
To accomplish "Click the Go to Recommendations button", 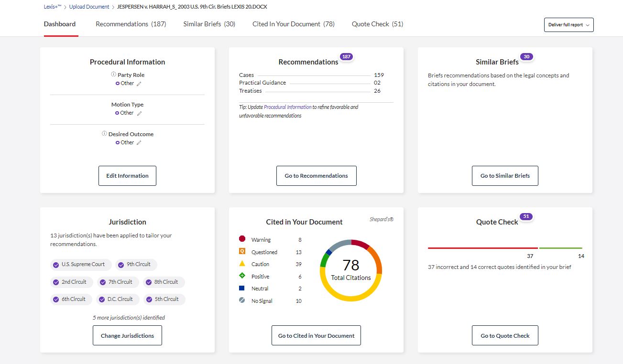I will click(316, 176).
